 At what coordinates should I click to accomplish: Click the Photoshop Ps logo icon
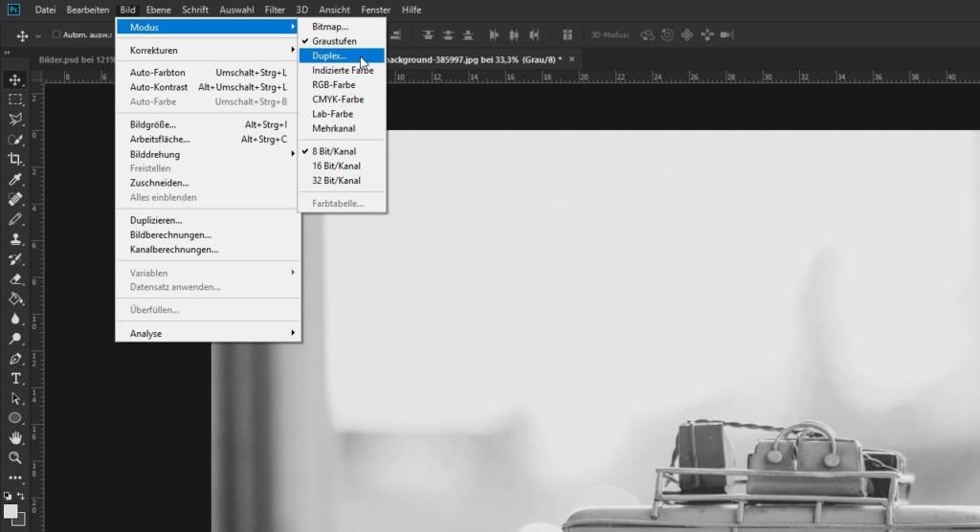pyautogui.click(x=13, y=10)
